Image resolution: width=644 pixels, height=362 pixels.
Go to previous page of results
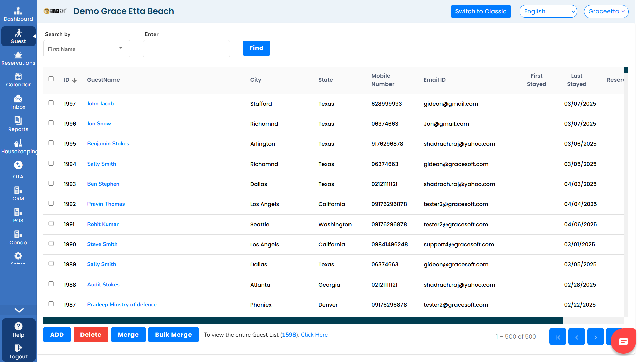pos(577,337)
